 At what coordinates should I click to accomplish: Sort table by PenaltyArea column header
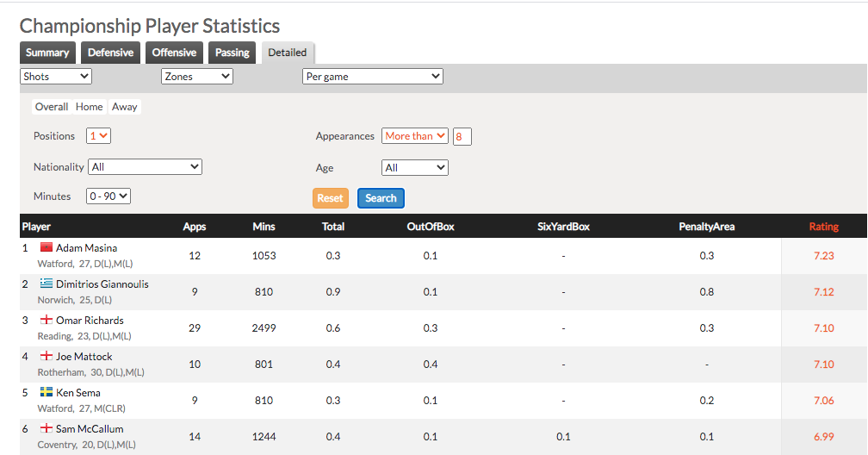pos(707,227)
